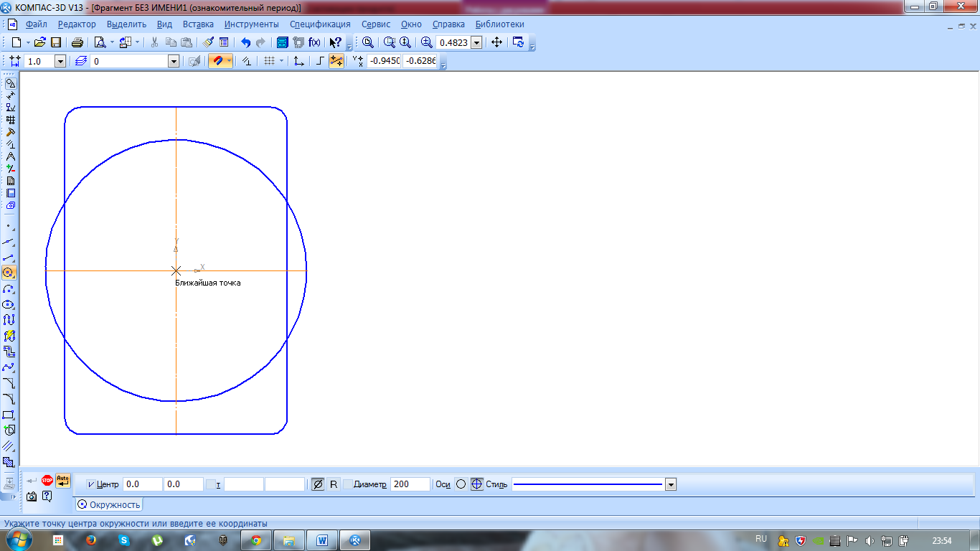
Task: Refresh the view with redraw icon
Action: click(x=518, y=42)
